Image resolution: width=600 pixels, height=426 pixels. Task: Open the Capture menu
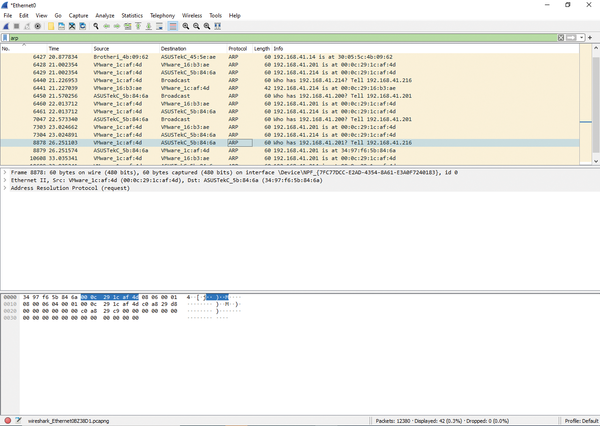click(x=78, y=16)
